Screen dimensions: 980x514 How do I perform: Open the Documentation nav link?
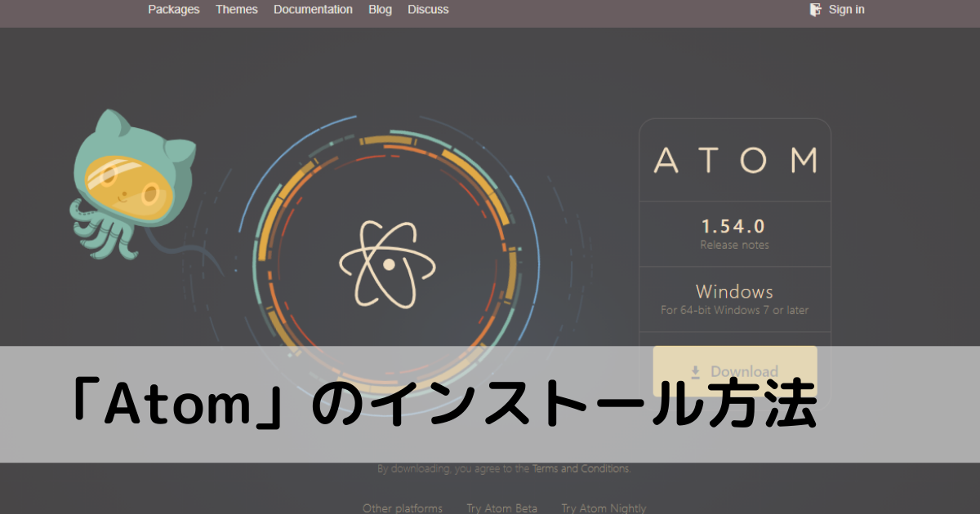tap(313, 10)
